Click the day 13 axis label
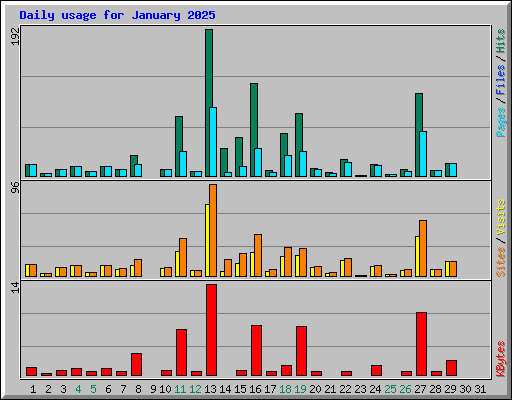Viewport: 512px width, 400px height. [x=210, y=389]
